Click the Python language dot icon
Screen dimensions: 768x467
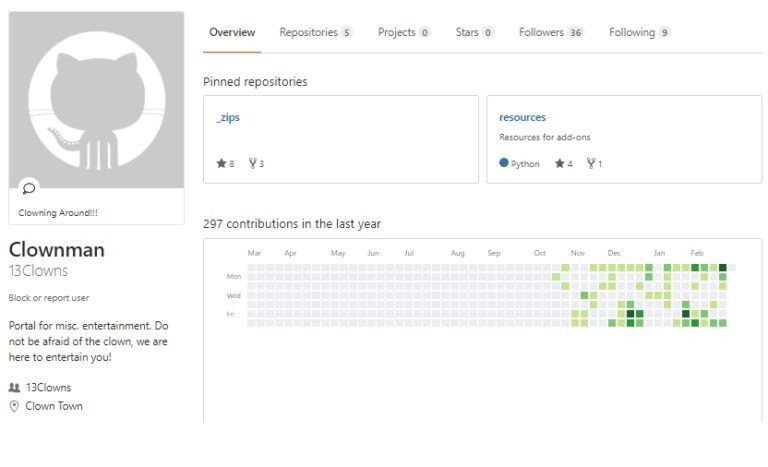click(x=504, y=164)
